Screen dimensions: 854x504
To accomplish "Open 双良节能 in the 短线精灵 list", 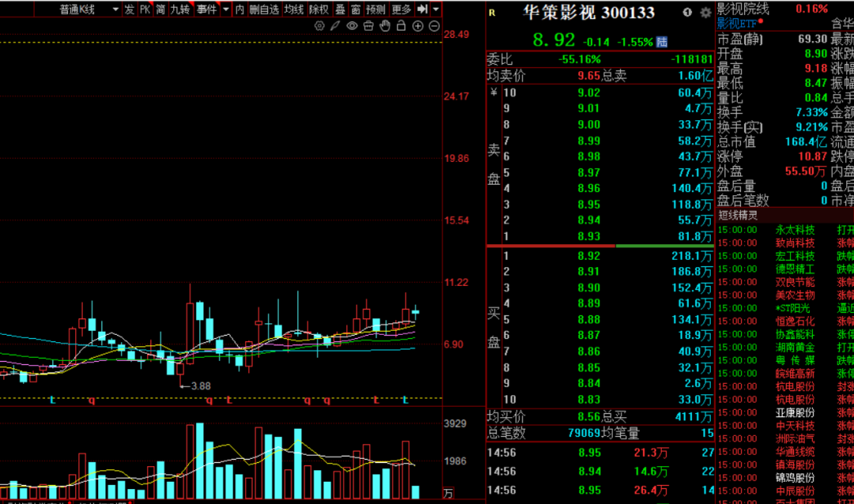I will pyautogui.click(x=795, y=282).
